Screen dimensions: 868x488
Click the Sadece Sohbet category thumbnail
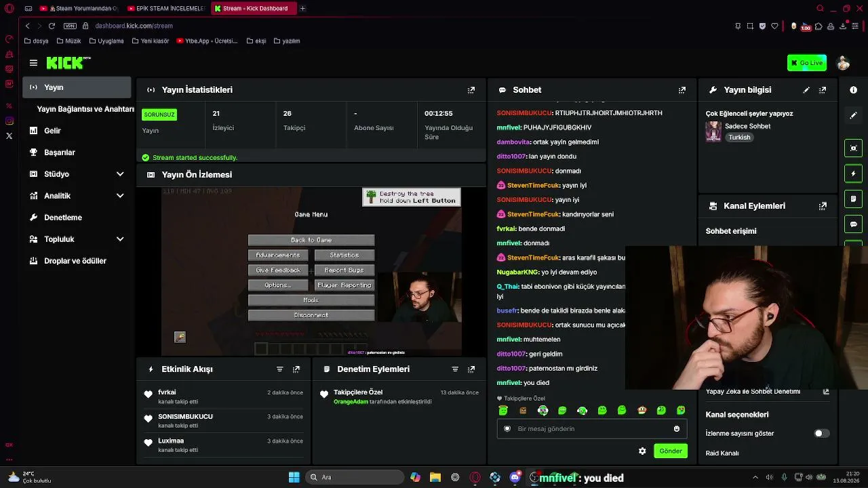pos(713,131)
